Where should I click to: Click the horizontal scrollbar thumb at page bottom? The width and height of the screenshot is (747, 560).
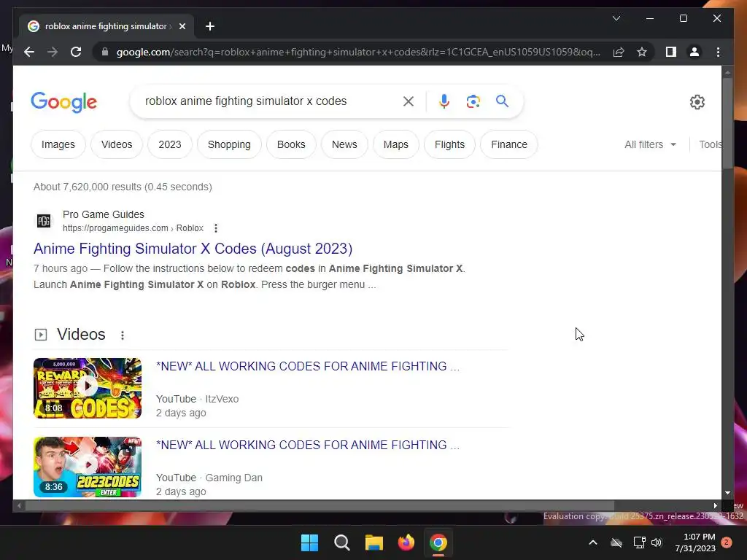point(320,506)
